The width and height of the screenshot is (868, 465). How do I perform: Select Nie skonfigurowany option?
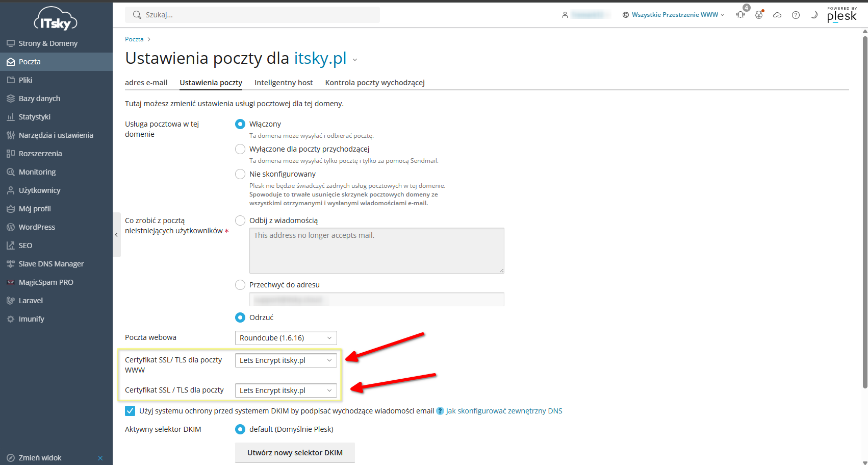[240, 174]
